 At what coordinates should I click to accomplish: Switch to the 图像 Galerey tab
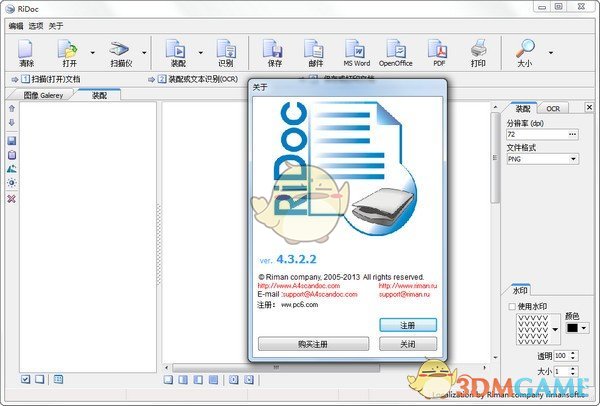[43, 95]
